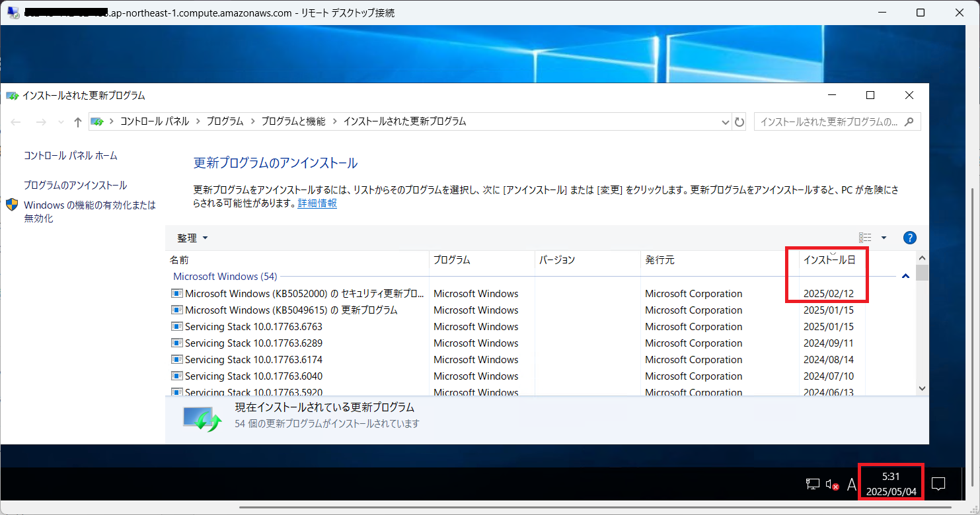The image size is (980, 515).
Task: Sort by the バージョン column header
Action: click(x=587, y=260)
